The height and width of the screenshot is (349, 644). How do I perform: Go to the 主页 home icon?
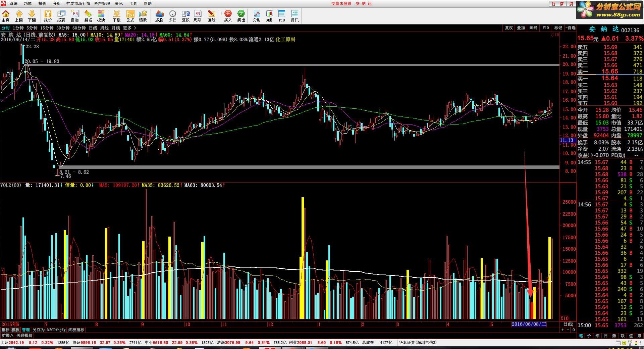(x=6, y=16)
